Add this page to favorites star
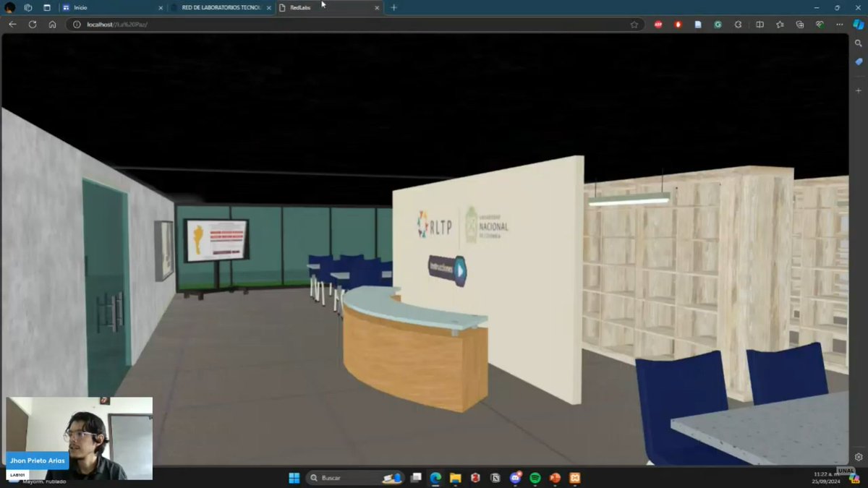Viewport: 868px width, 488px height. [x=634, y=24]
